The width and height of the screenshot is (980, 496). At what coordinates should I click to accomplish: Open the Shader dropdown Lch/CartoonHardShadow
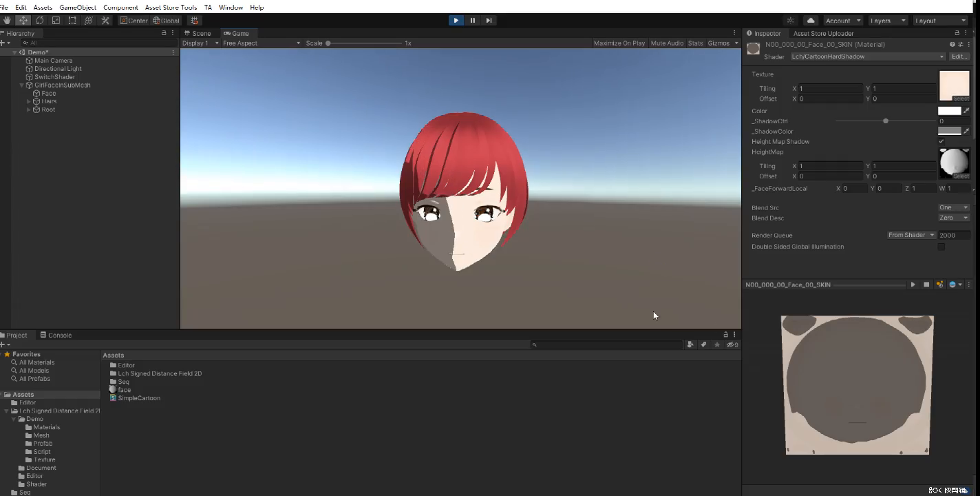(868, 56)
